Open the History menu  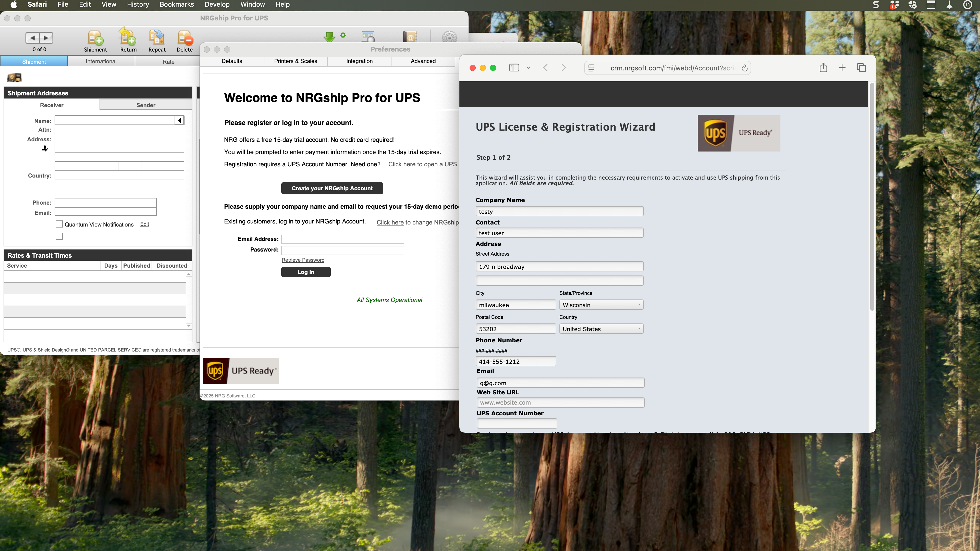point(138,5)
